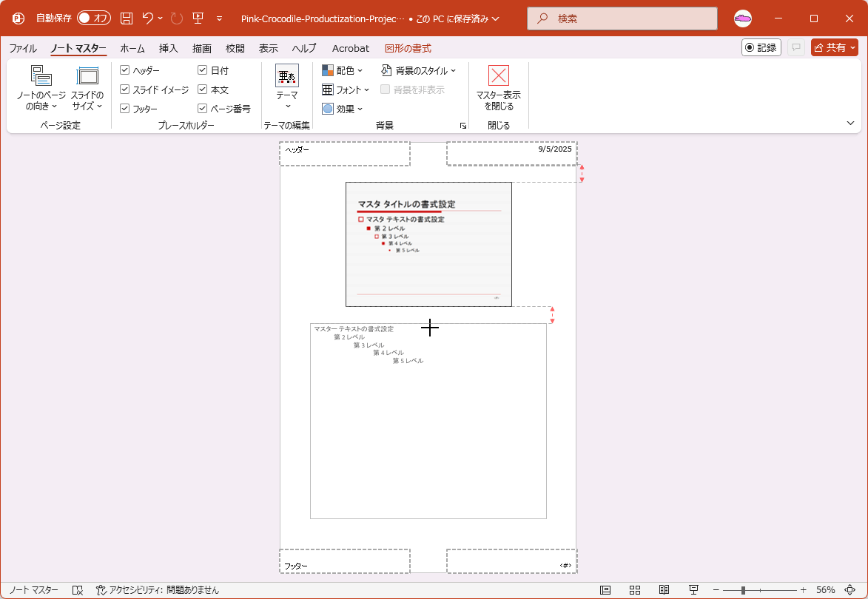Open Background Styles (背景のスタイル) dropdown
868x599 pixels.
(419, 70)
